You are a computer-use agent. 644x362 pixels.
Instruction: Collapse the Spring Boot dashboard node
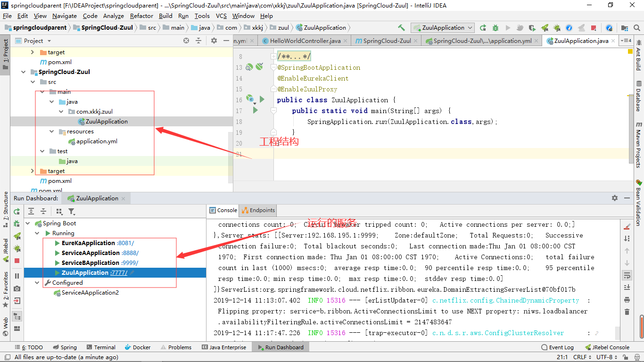[28, 223]
